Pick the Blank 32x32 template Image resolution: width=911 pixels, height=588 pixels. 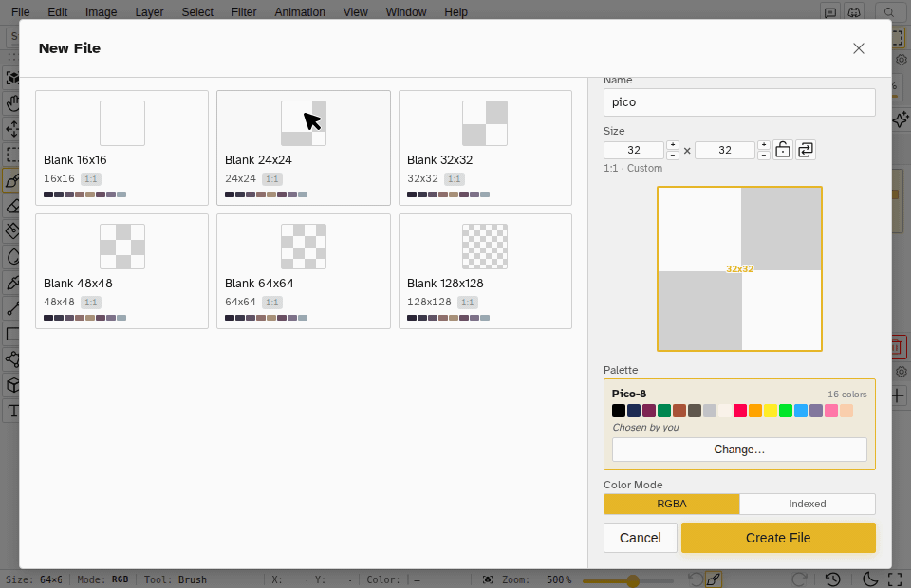point(485,148)
